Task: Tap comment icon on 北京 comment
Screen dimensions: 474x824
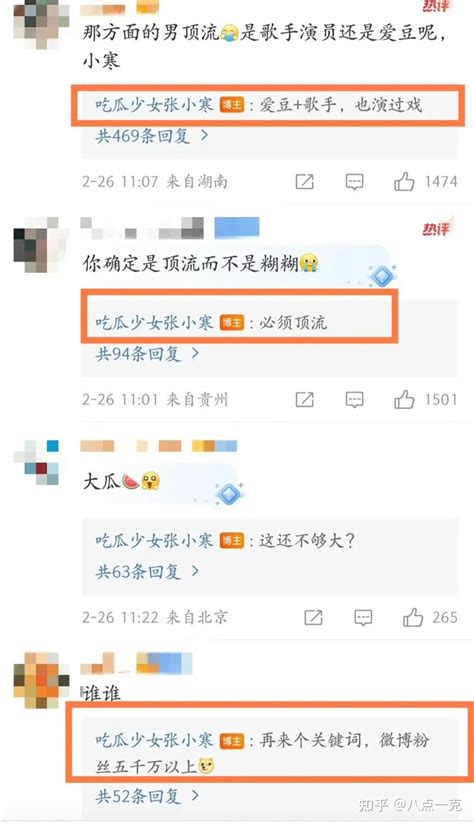Action: (363, 617)
